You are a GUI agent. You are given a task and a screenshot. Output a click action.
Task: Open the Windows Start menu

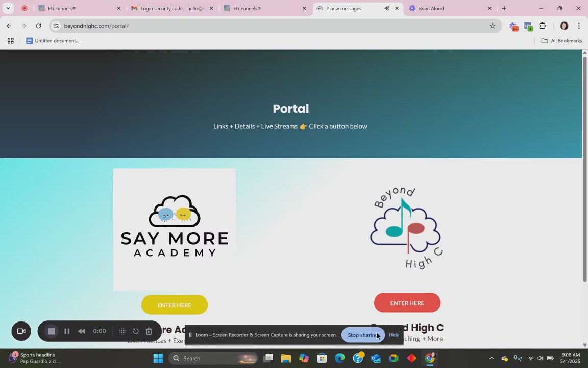[x=158, y=358]
